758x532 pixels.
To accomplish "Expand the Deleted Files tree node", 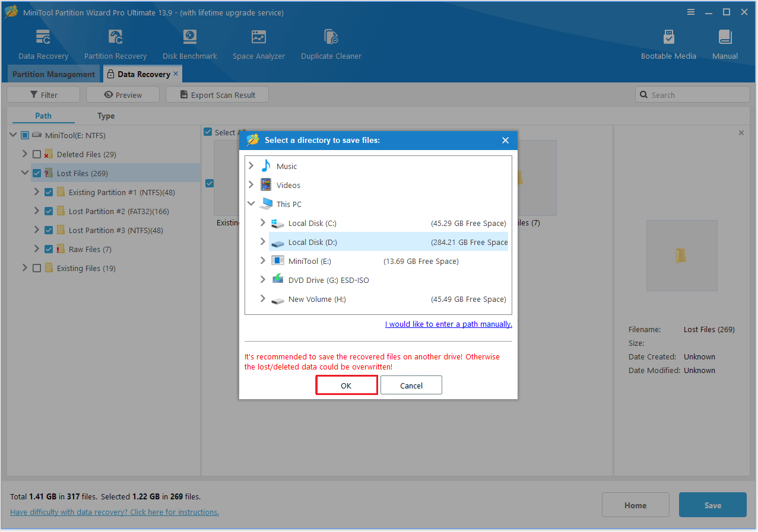I will (25, 154).
